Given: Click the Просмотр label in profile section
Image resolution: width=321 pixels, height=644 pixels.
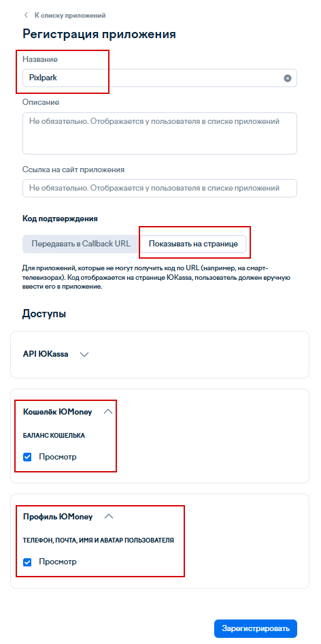Looking at the screenshot, I should coord(58,562).
